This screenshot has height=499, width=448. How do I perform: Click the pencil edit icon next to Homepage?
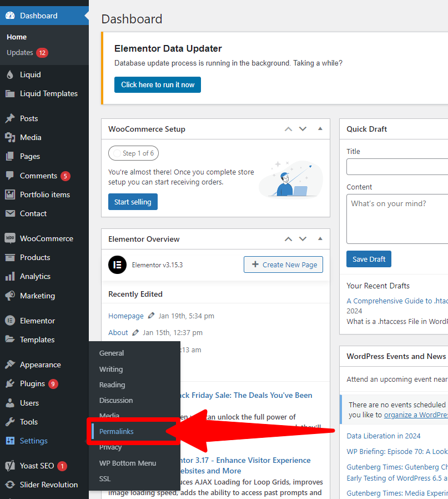click(151, 316)
